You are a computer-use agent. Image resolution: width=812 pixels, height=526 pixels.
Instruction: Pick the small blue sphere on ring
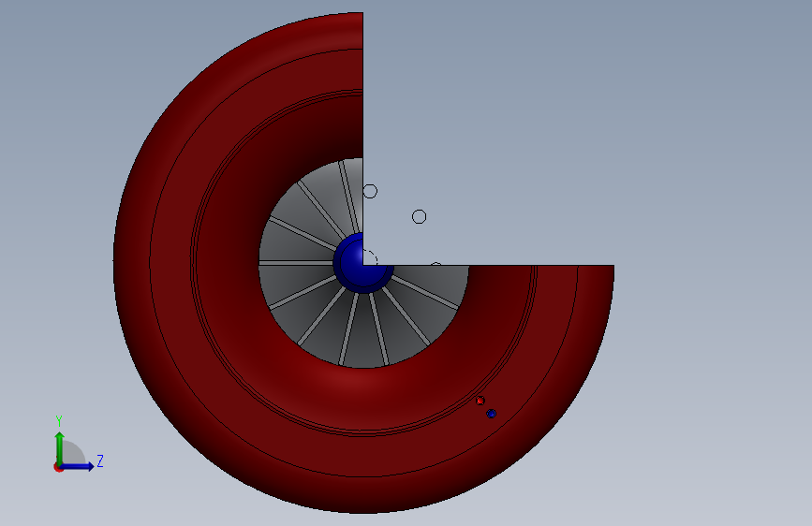pos(492,414)
